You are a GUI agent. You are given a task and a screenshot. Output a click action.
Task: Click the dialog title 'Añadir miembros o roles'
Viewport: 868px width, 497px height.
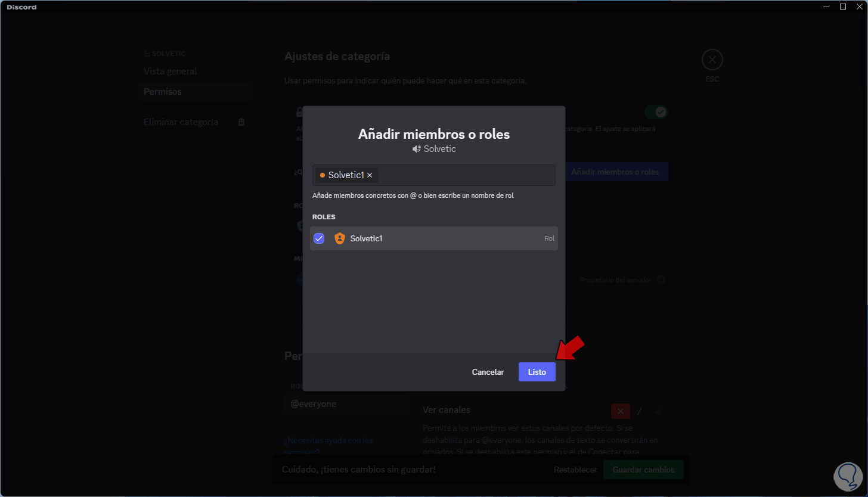tap(434, 134)
